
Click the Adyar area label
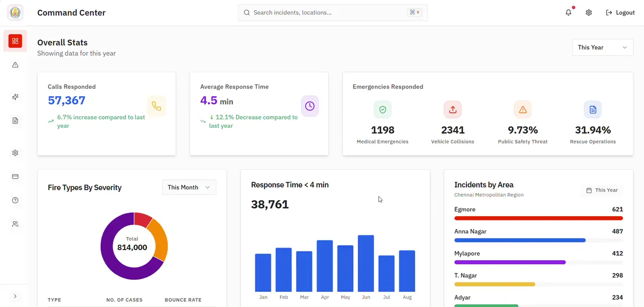pos(462,297)
